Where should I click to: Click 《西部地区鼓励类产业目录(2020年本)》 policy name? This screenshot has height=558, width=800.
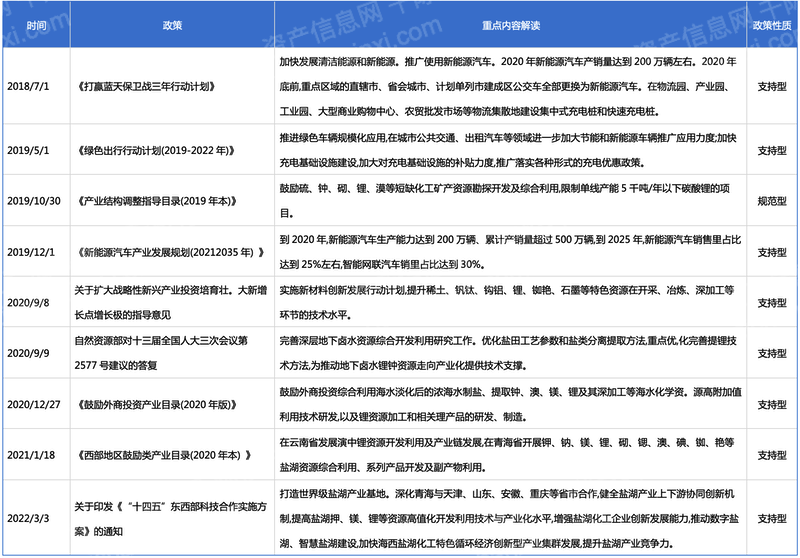click(162, 454)
